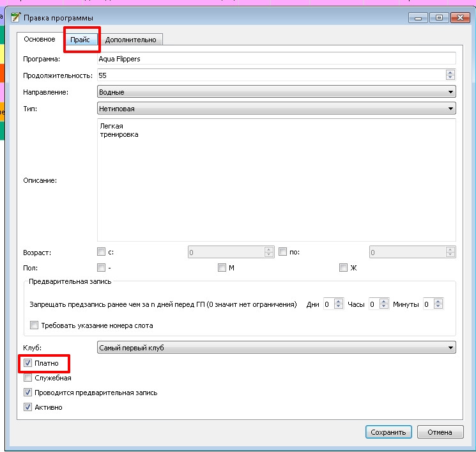Decrease the Продолжительность value with the down arrow
476x452 pixels.
tap(450, 77)
